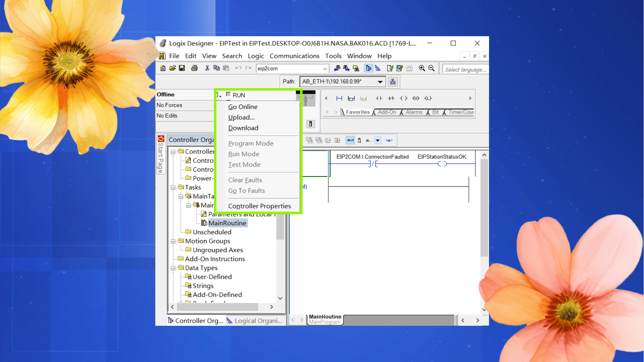Image resolution: width=644 pixels, height=362 pixels.
Task: Save the project with the floppy icon
Action: point(182,68)
